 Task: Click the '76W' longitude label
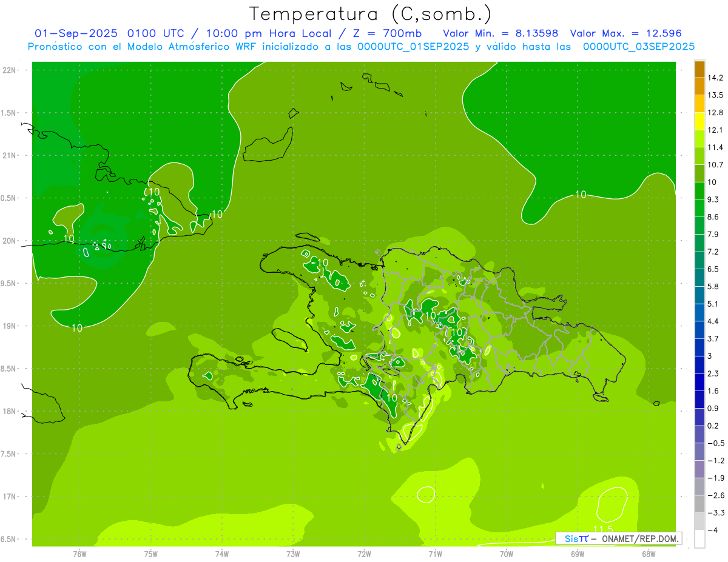pos(79,554)
